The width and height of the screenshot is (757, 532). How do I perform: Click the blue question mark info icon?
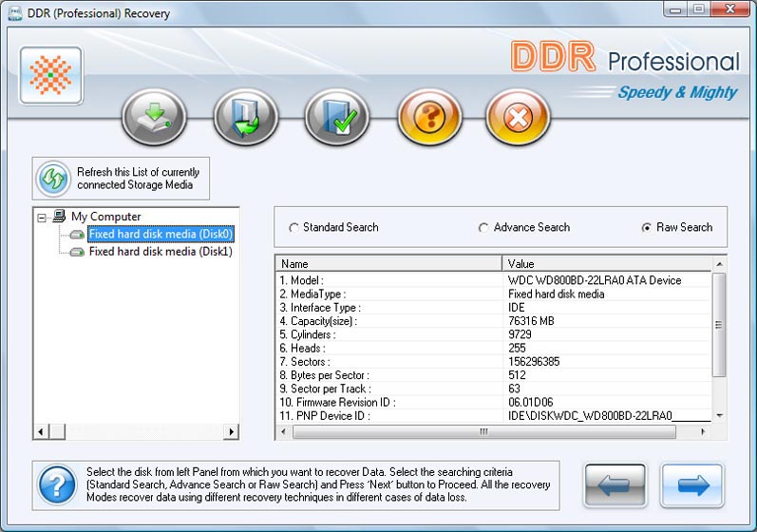57,485
